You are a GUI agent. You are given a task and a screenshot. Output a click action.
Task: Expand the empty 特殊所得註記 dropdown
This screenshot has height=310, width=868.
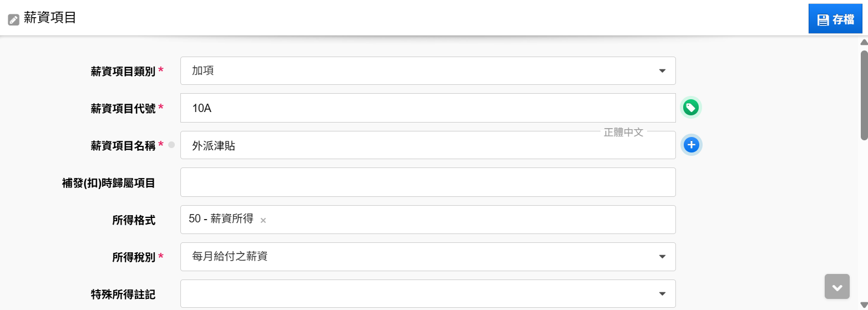pos(428,293)
